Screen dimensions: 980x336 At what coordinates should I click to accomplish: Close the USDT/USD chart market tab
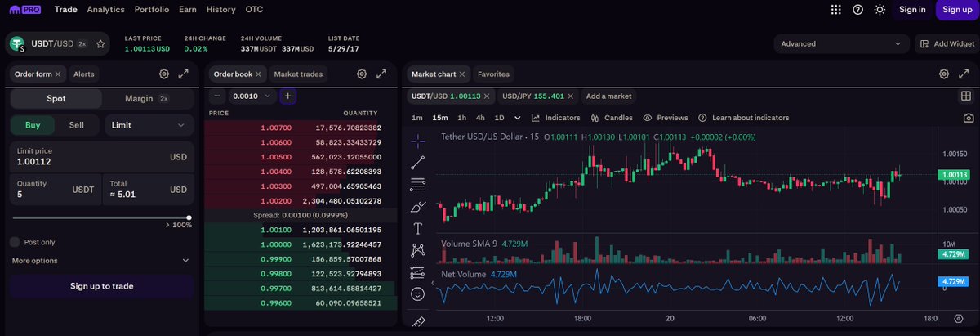tap(488, 96)
